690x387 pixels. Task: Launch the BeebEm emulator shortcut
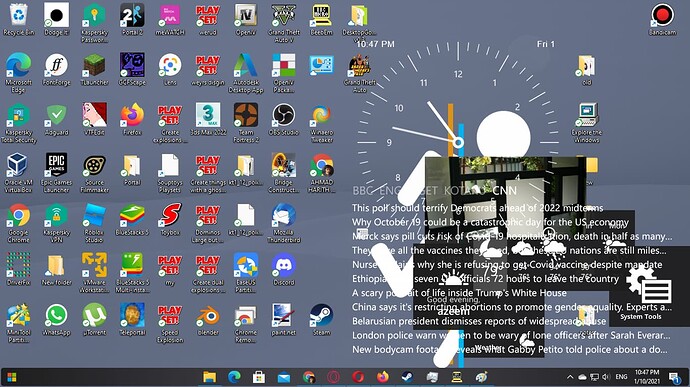(321, 19)
